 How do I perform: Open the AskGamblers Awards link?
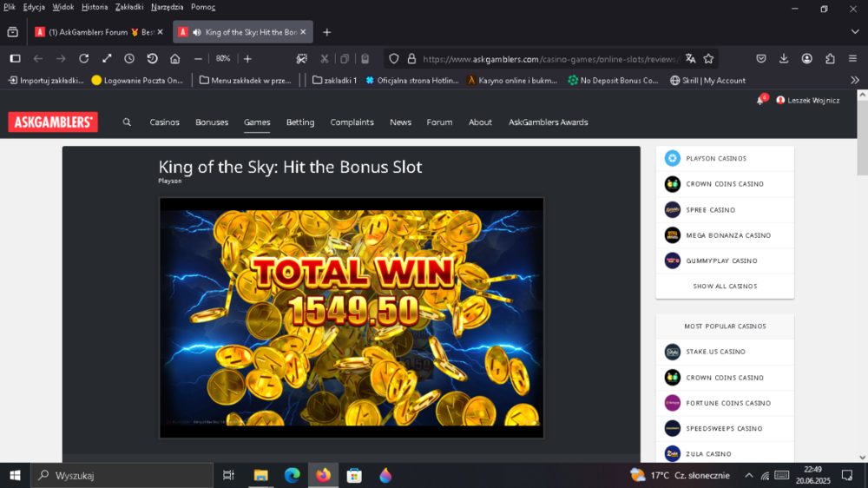click(548, 122)
